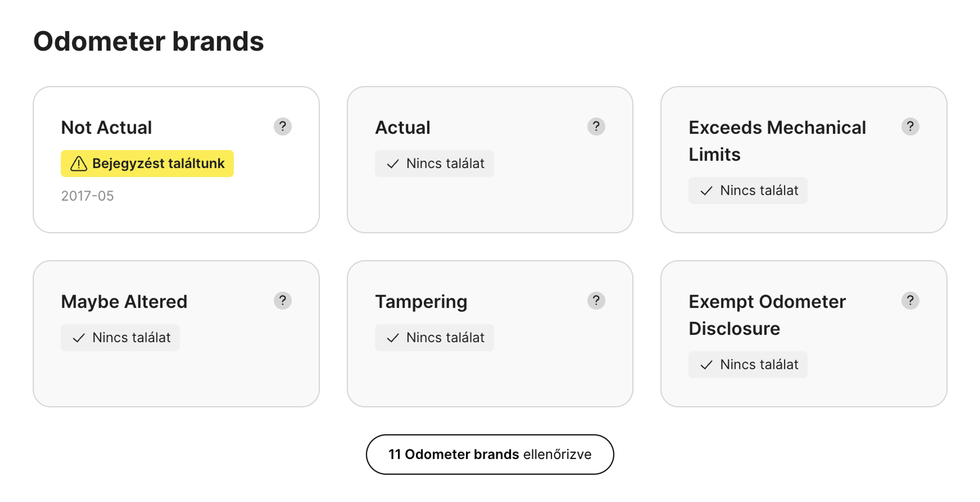The image size is (980, 502).
Task: Show help for Tampering card
Action: [596, 300]
